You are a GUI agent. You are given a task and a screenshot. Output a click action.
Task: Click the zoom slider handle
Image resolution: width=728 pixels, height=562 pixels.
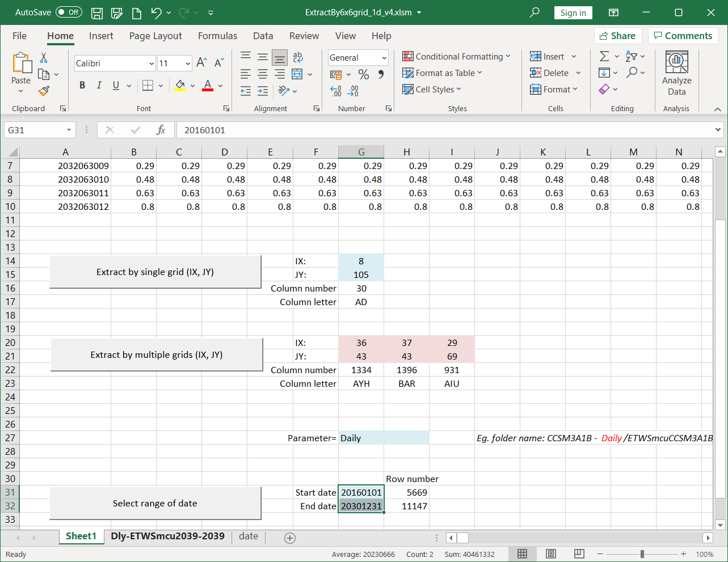(x=642, y=554)
